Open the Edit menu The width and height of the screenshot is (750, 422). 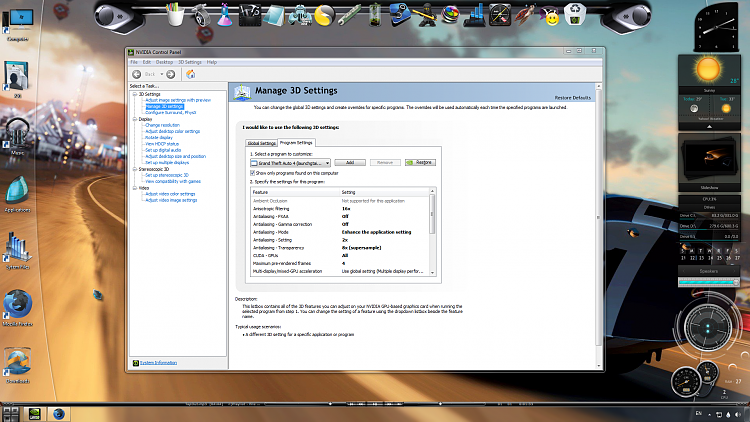click(146, 62)
